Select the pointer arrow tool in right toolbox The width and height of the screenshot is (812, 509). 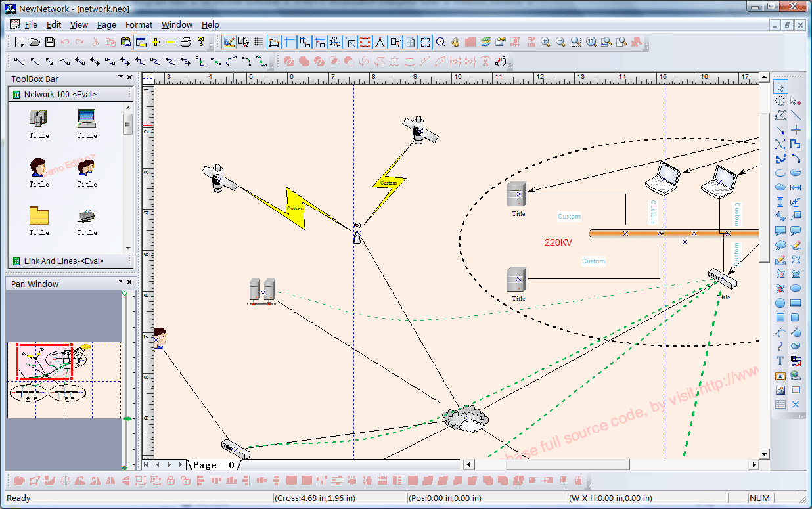click(x=780, y=87)
